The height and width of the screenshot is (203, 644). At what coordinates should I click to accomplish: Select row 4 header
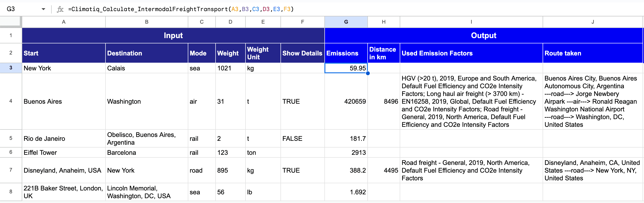(x=11, y=101)
